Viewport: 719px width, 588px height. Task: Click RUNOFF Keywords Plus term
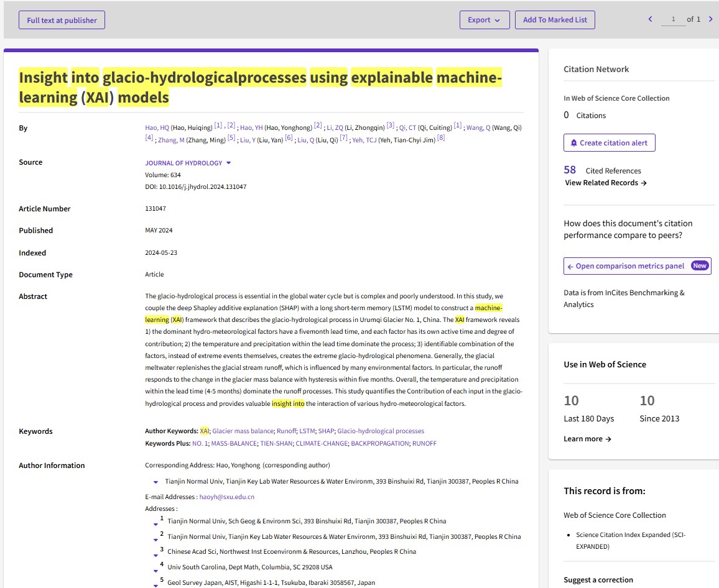pyautogui.click(x=424, y=443)
